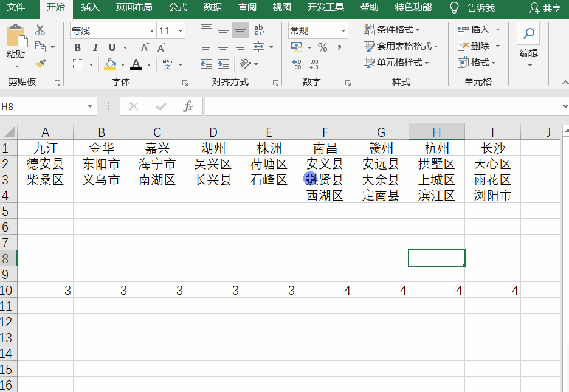569x392 pixels.
Task: Align text right
Action: (240, 47)
